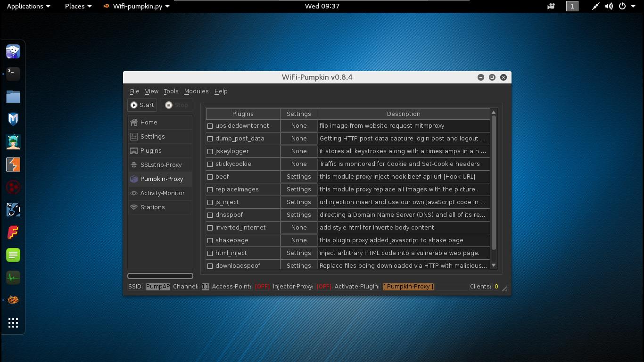Open the Wifi-pumpkin.py app menu
Viewport: 644px width, 362px height.
(137, 6)
